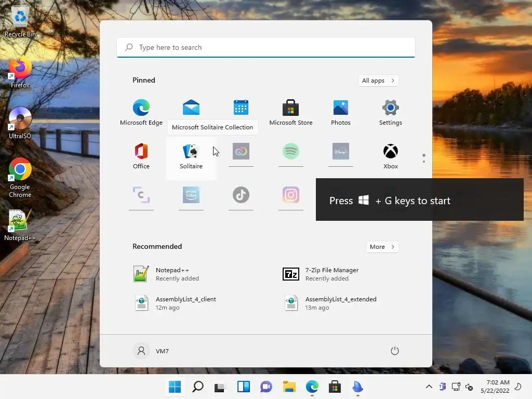Open the Prime Video pinned icon
The height and width of the screenshot is (399, 532).
tap(191, 195)
